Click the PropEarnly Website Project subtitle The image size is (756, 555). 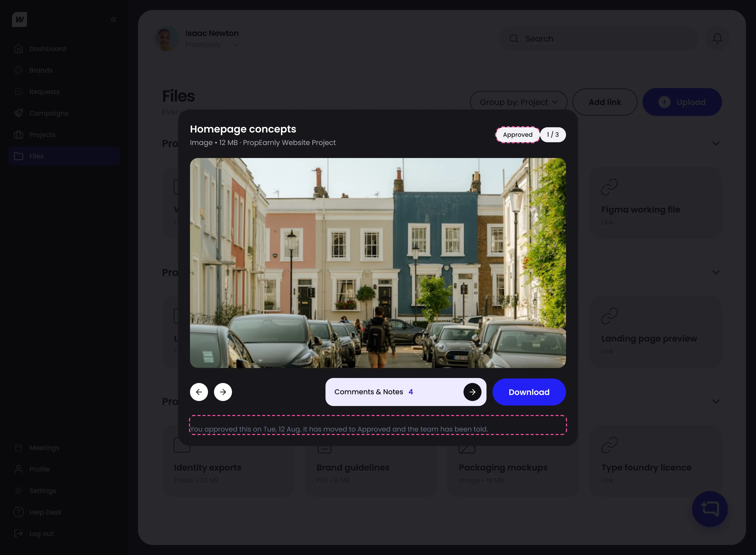click(x=289, y=142)
